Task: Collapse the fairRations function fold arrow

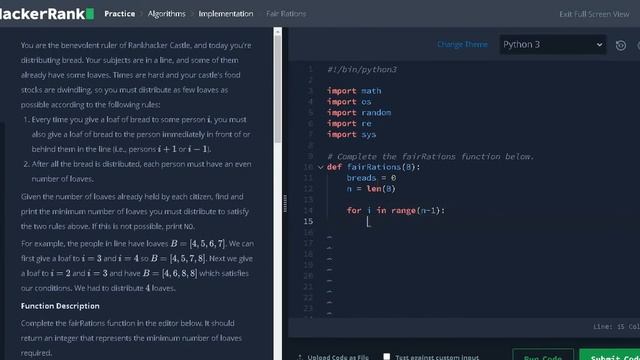Action: (x=320, y=167)
